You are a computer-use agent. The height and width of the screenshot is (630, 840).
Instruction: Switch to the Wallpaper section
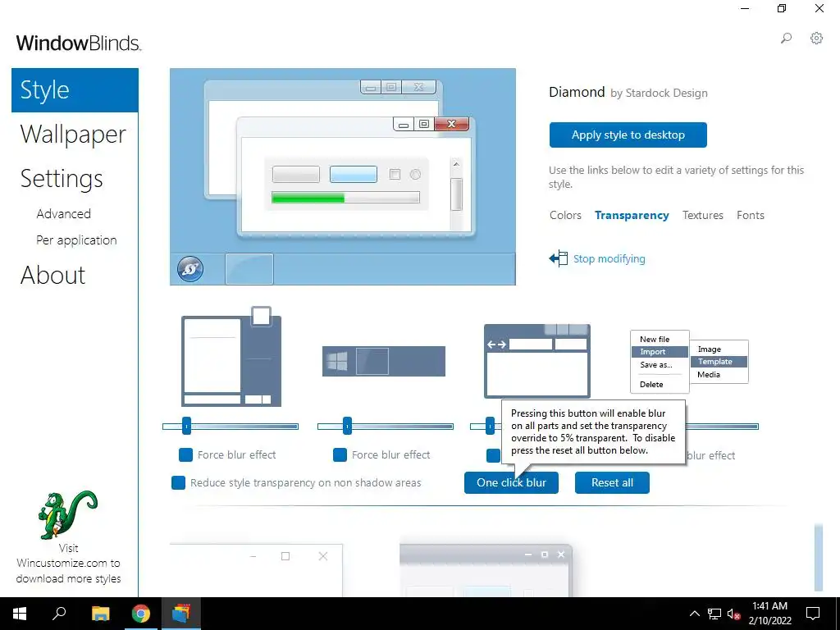(x=73, y=134)
